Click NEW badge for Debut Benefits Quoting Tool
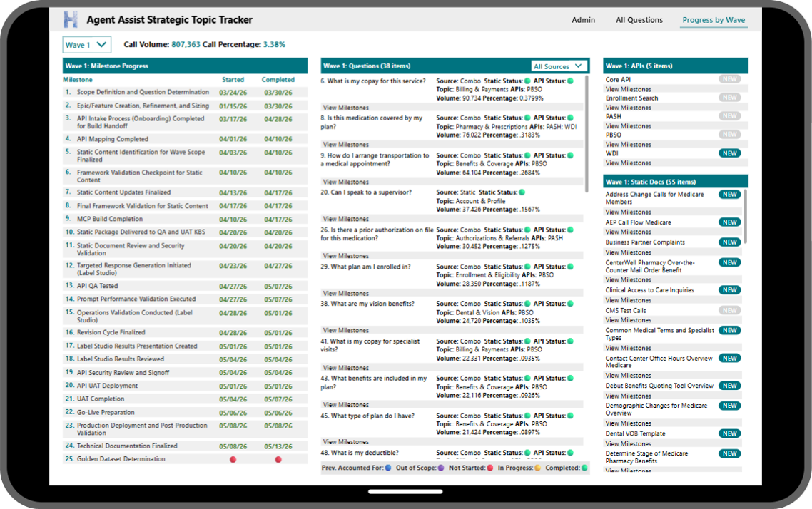The image size is (812, 509). click(x=730, y=386)
